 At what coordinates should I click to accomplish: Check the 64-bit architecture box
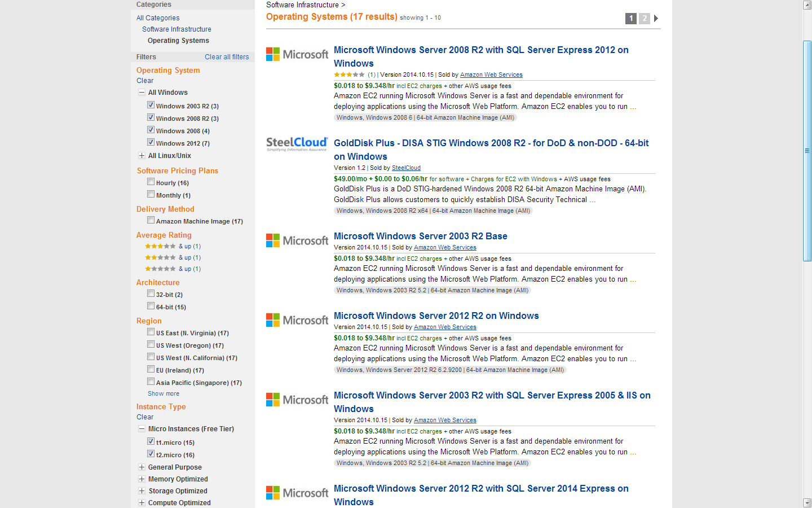[151, 306]
